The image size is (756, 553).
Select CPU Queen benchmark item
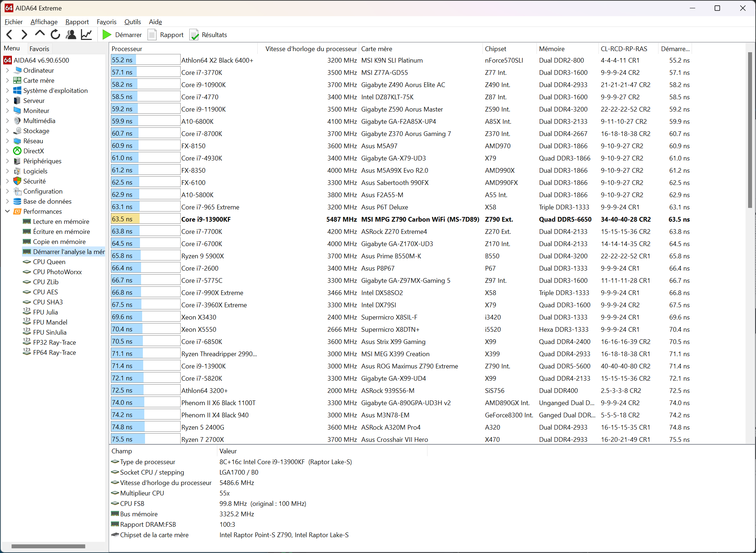(x=49, y=262)
